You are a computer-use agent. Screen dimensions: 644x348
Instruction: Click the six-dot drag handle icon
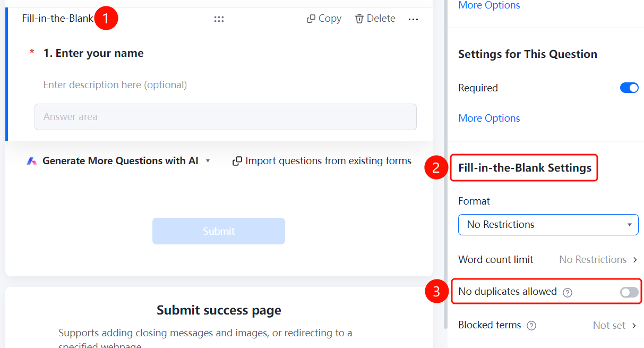219,19
